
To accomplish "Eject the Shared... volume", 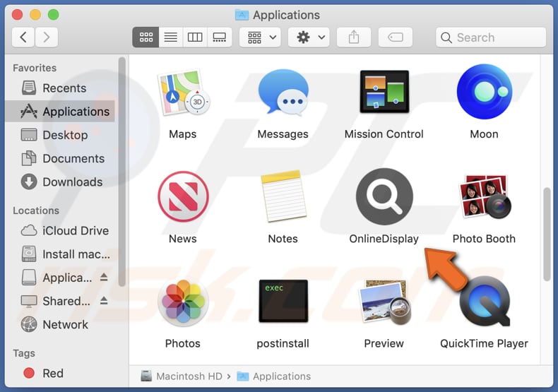I will [104, 301].
